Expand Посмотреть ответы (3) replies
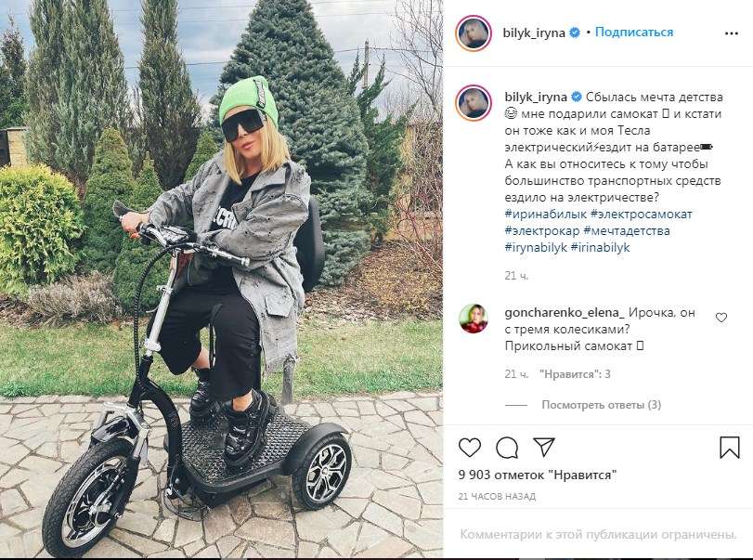Image resolution: width=753 pixels, height=560 pixels. click(x=602, y=405)
